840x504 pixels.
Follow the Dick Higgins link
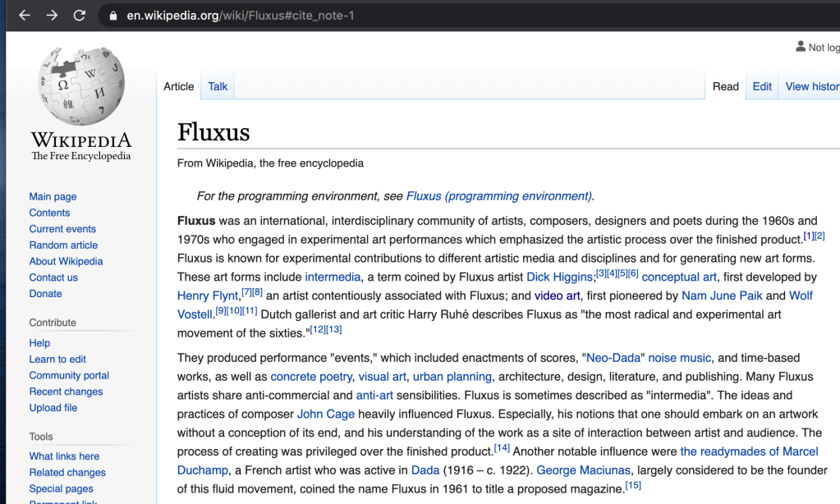pos(560,277)
